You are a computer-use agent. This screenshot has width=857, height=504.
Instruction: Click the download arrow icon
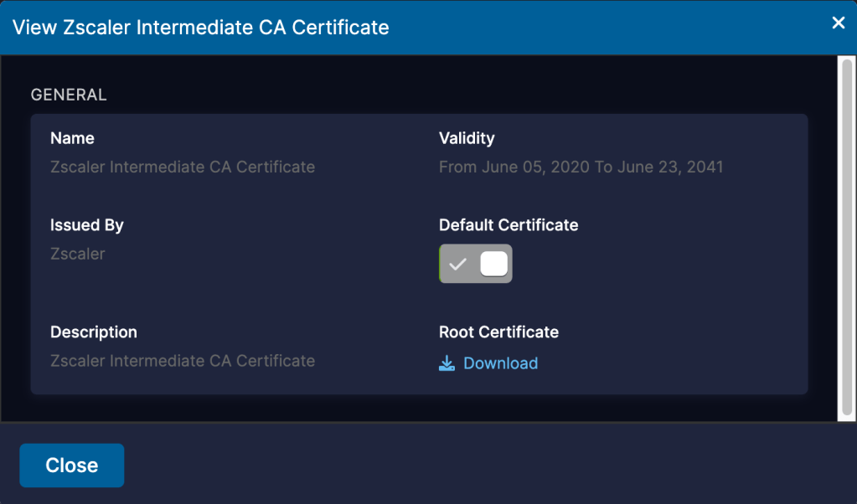(447, 363)
